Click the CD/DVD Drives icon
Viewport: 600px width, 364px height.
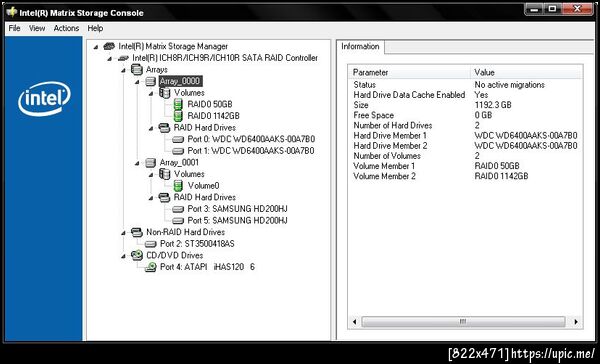click(137, 255)
